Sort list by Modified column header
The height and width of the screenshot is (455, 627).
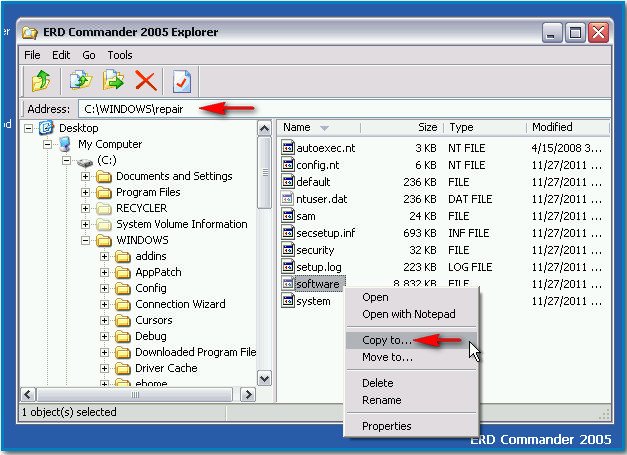[567, 127]
